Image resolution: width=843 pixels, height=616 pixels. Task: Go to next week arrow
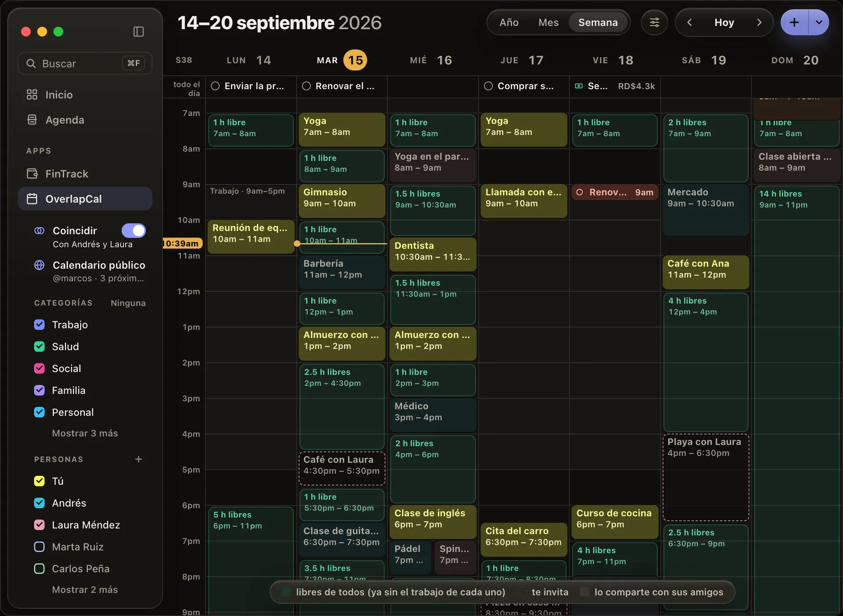click(759, 22)
